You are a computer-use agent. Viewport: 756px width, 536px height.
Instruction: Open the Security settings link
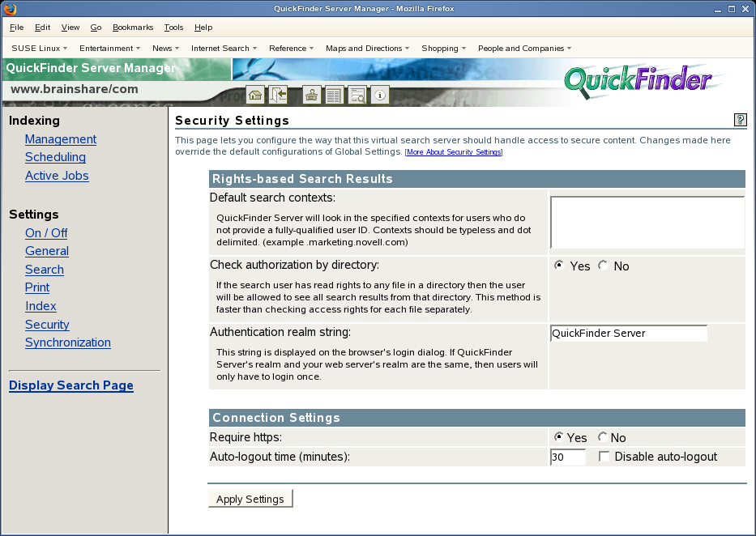47,325
